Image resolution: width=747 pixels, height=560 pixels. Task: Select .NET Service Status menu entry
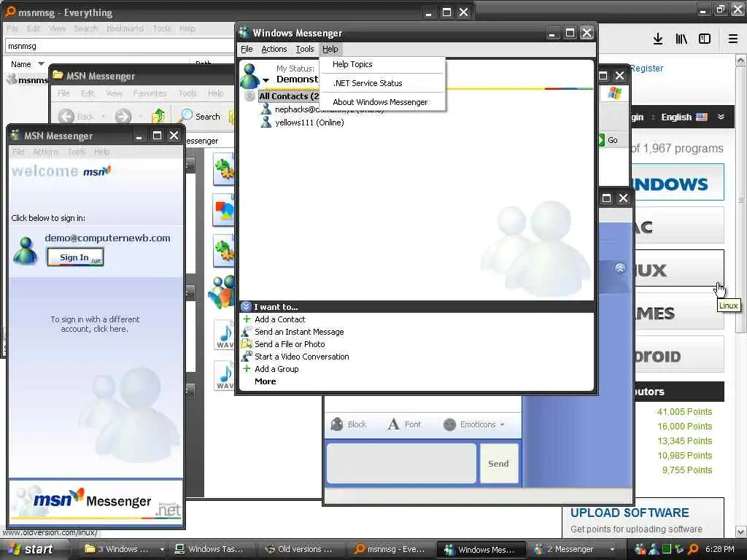(x=368, y=83)
